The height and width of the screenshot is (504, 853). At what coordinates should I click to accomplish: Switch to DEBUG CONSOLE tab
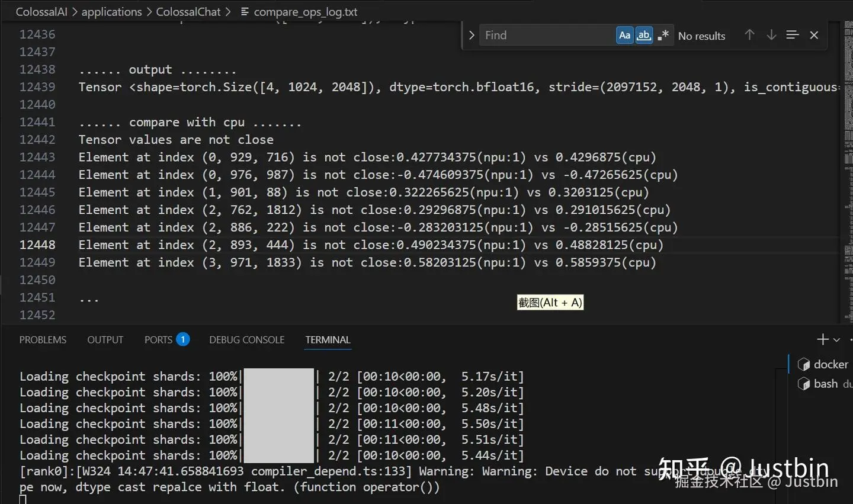click(247, 340)
